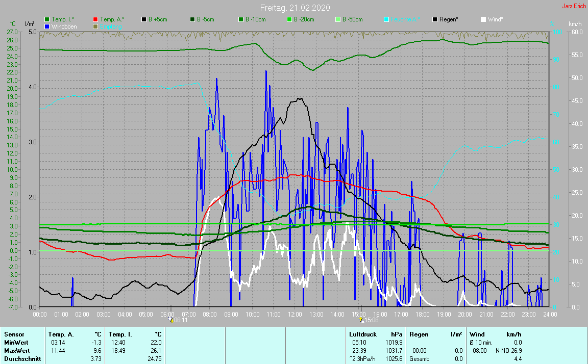The height and width of the screenshot is (364, 588).
Task: Click the 'B +5cm' legend label
Action: [x=158, y=19]
